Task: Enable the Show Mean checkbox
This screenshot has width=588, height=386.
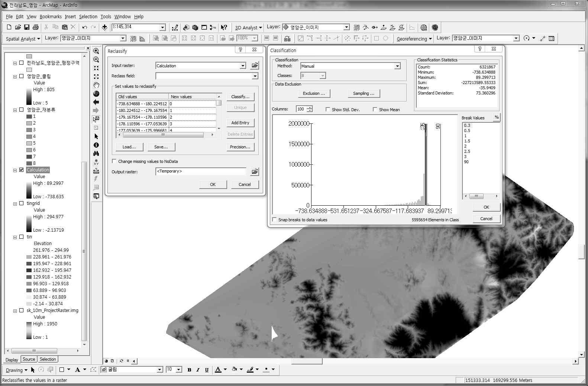Action: [375, 109]
